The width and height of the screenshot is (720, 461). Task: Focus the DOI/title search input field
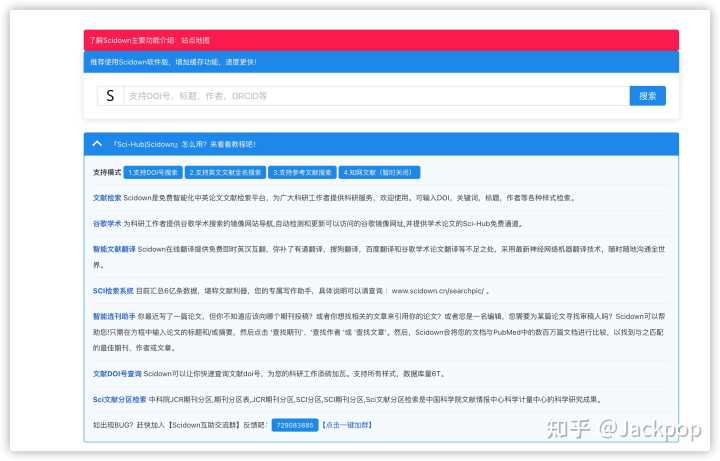(375, 96)
